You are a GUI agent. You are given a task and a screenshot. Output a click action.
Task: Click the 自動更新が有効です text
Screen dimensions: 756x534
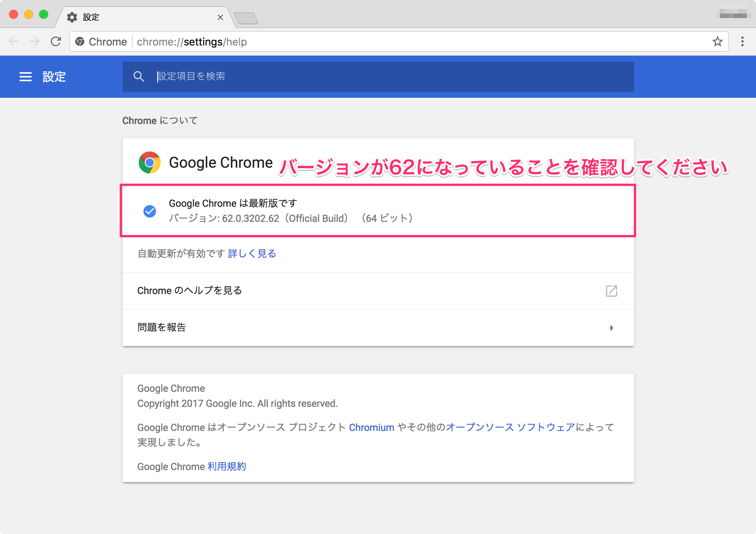click(x=181, y=253)
